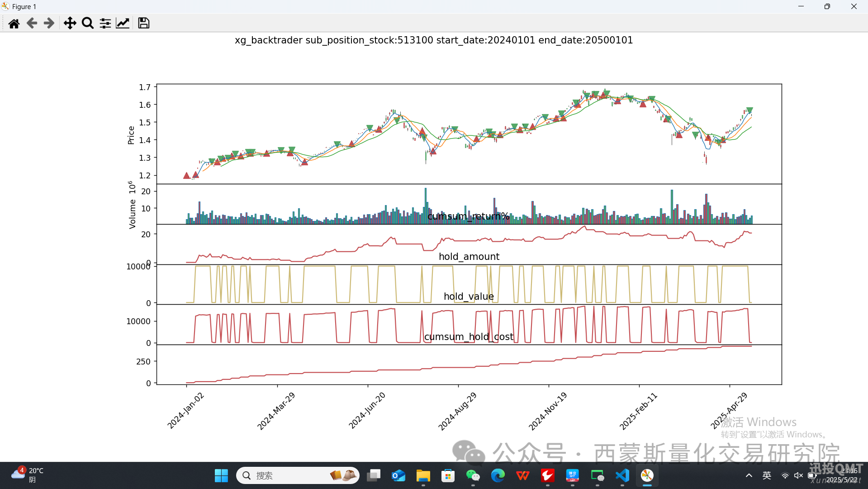Open the red bird app on taskbar
This screenshot has width=868, height=489.
click(x=548, y=475)
